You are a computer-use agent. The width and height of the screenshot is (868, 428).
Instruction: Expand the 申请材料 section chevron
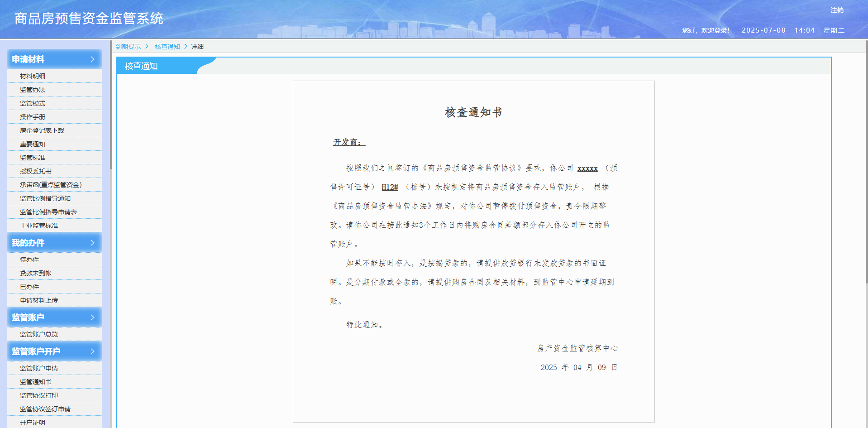pos(92,59)
